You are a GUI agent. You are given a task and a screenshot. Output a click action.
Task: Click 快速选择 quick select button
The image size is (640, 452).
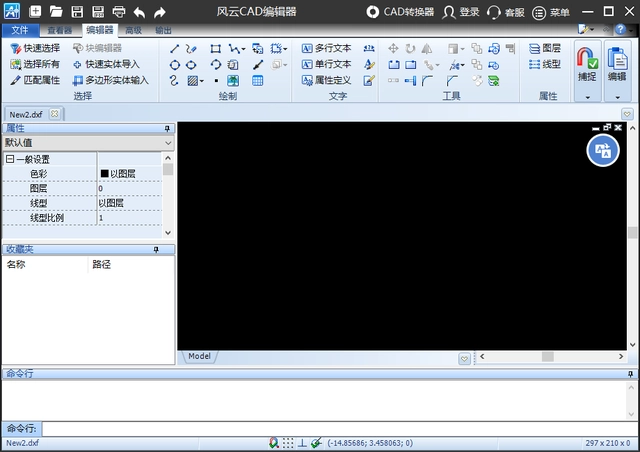[x=35, y=49]
